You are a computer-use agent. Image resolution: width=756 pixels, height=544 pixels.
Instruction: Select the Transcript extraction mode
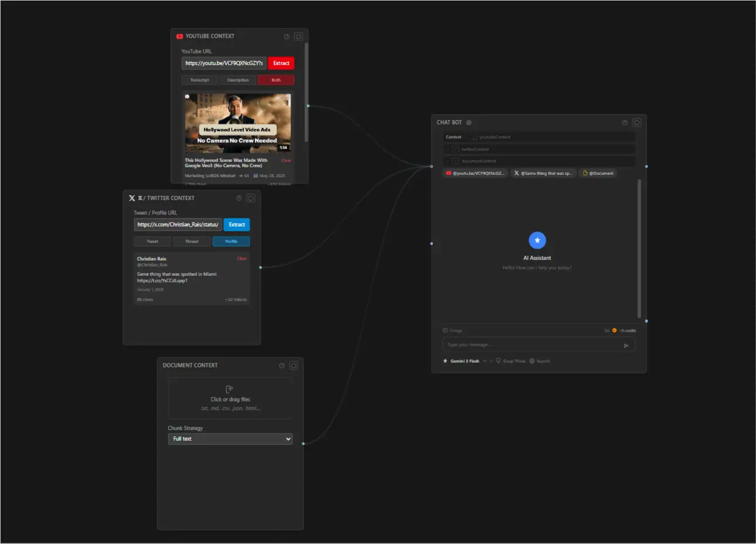coord(199,79)
